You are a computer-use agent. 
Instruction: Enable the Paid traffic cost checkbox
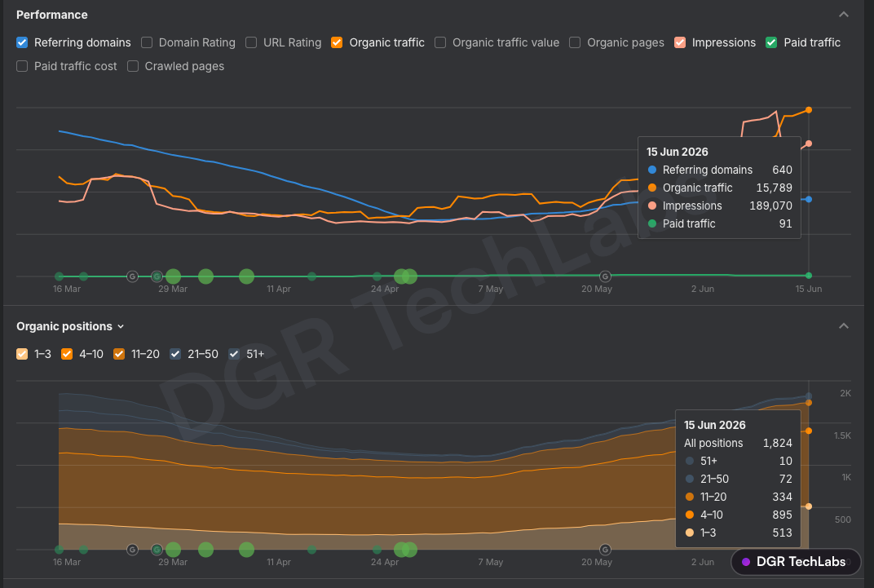click(22, 66)
